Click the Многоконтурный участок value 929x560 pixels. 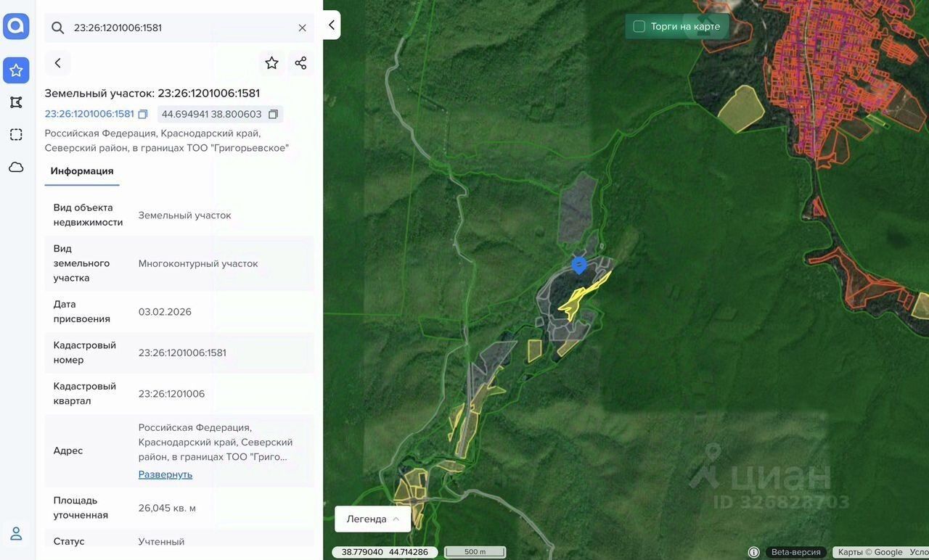click(x=198, y=263)
